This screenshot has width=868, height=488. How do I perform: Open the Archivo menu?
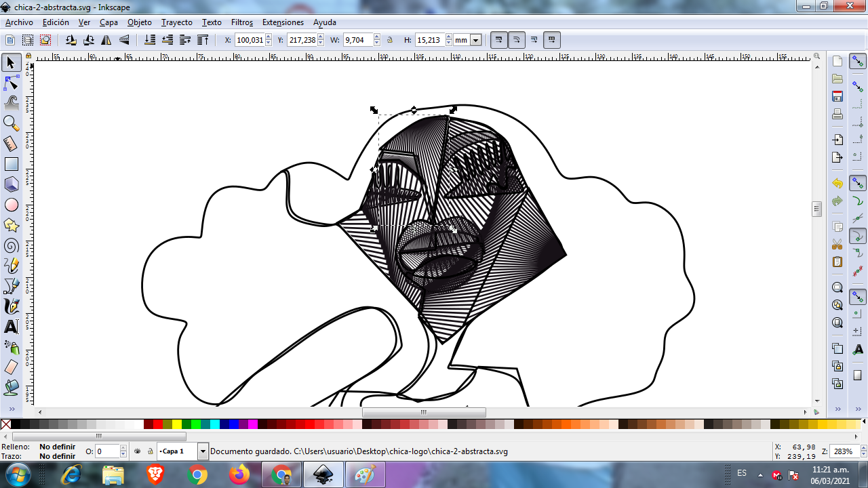19,22
